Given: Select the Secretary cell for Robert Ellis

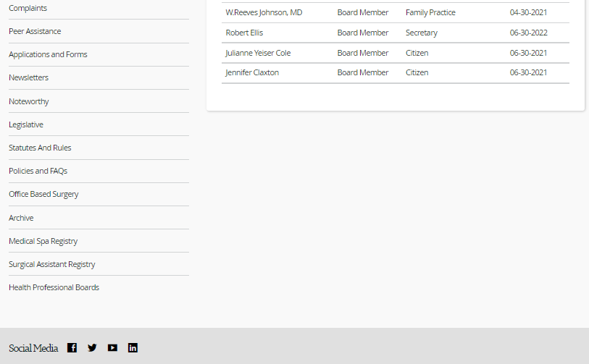Looking at the screenshot, I should (x=422, y=33).
